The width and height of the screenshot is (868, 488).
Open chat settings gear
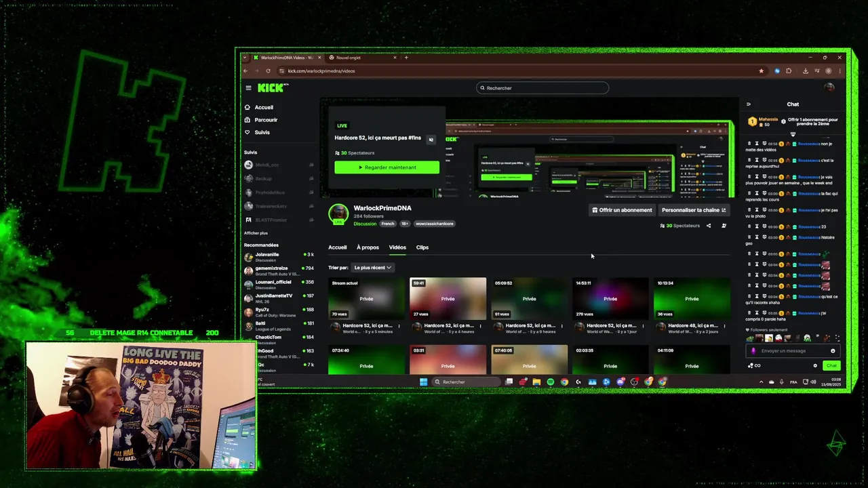coord(815,366)
